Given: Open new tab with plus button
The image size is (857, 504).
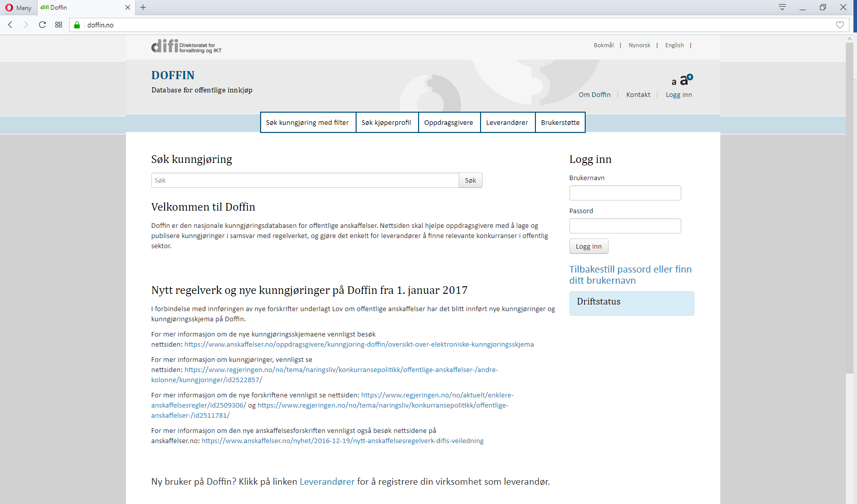Looking at the screenshot, I should point(143,7).
